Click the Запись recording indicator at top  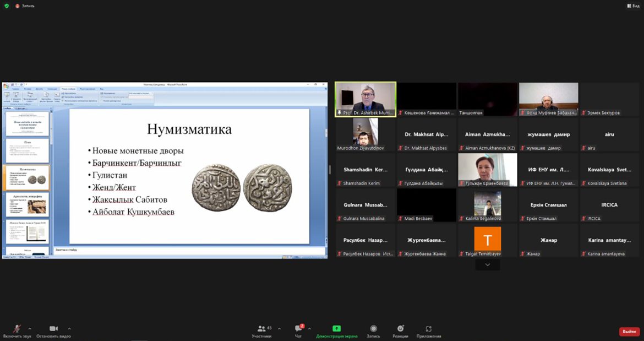(x=25, y=6)
